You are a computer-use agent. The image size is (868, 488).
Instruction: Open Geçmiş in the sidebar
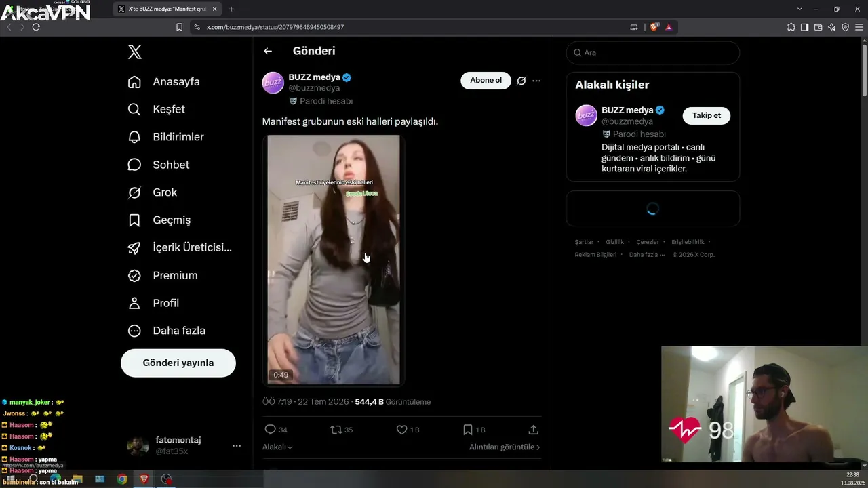[x=159, y=220]
